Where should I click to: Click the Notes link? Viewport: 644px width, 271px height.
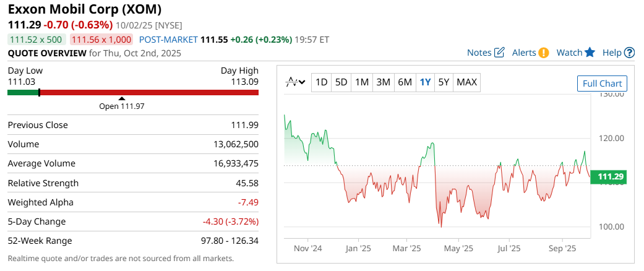479,53
